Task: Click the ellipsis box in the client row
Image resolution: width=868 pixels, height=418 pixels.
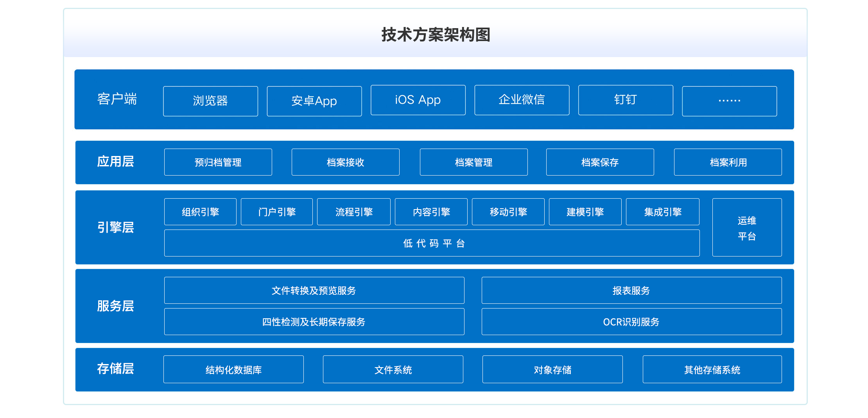Action: pos(729,101)
